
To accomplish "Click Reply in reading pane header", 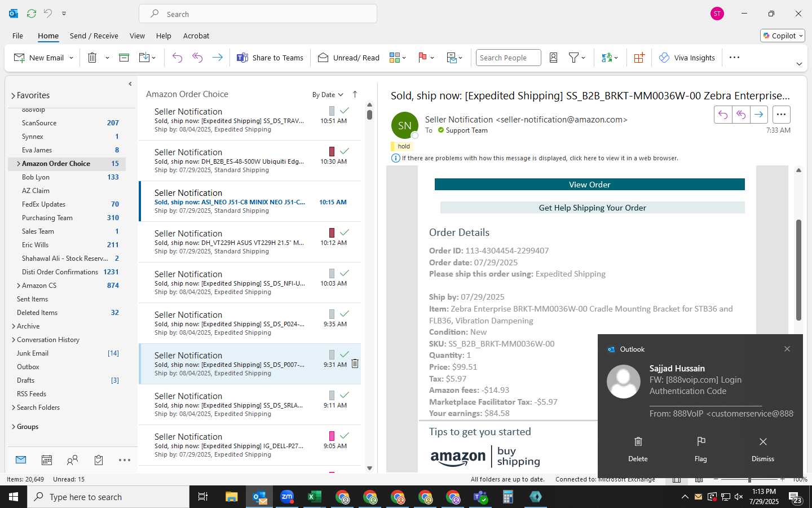I will (723, 115).
